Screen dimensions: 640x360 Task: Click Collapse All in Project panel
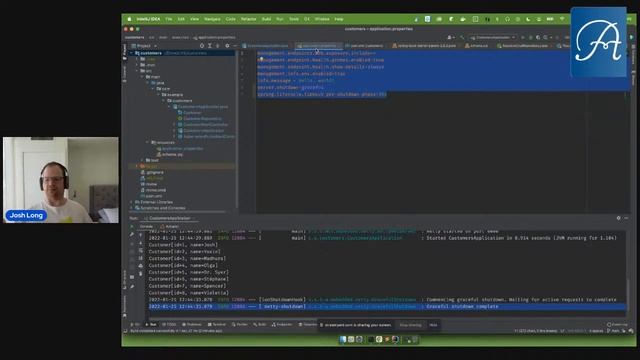(218, 46)
